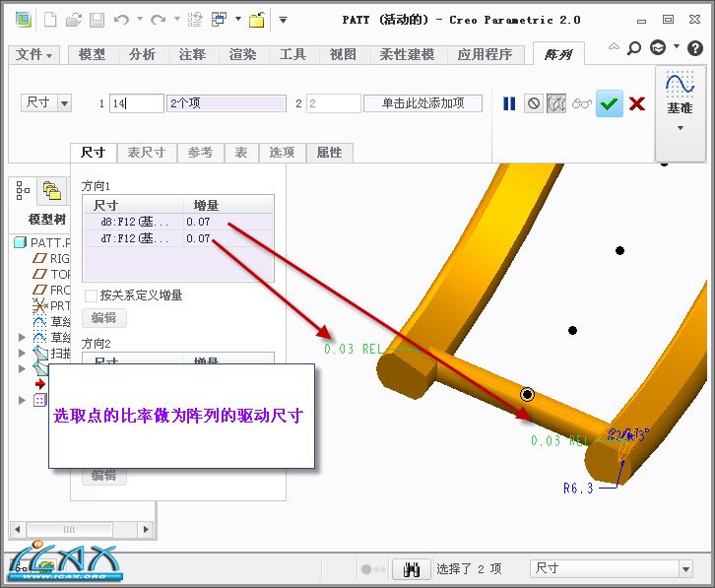Click the first direction count field 14

136,103
